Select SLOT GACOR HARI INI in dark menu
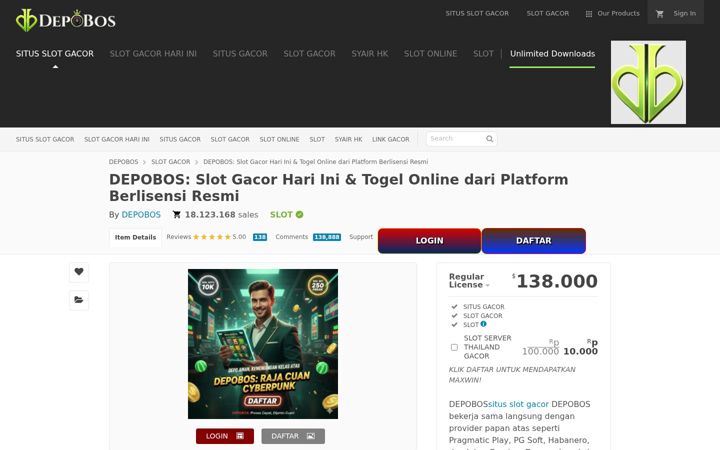 click(x=153, y=54)
